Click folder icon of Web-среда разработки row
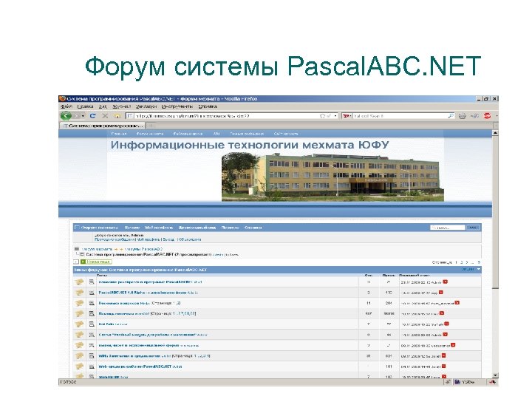The image size is (532, 399). coord(79,366)
